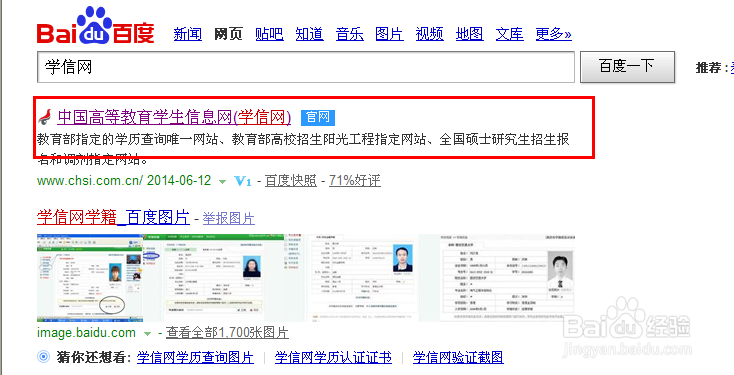The height and width of the screenshot is (375, 734).
Task: Open suggestion 学信网验证截图
Action: click(x=458, y=358)
